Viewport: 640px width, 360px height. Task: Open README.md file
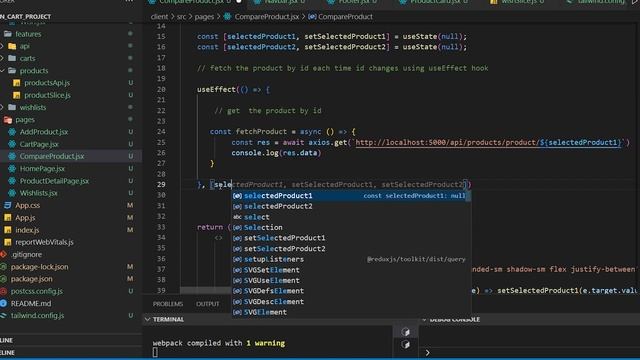tap(31, 303)
